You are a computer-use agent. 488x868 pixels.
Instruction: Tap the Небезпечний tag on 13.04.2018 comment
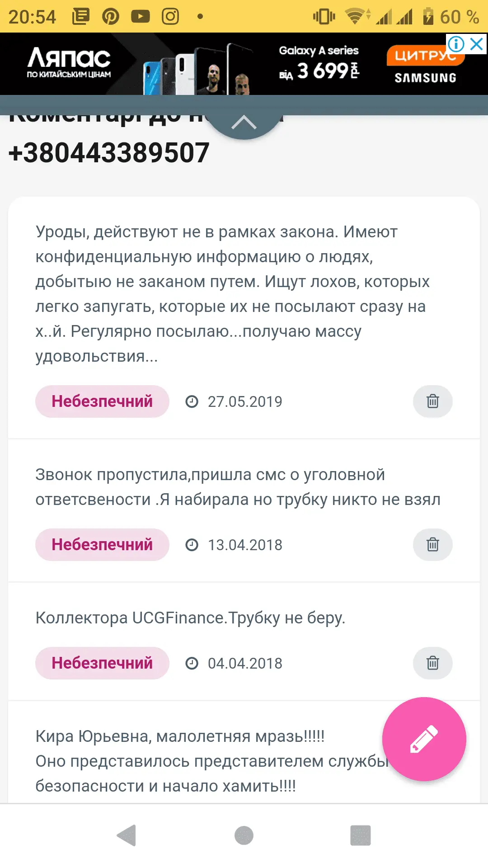coord(102,545)
